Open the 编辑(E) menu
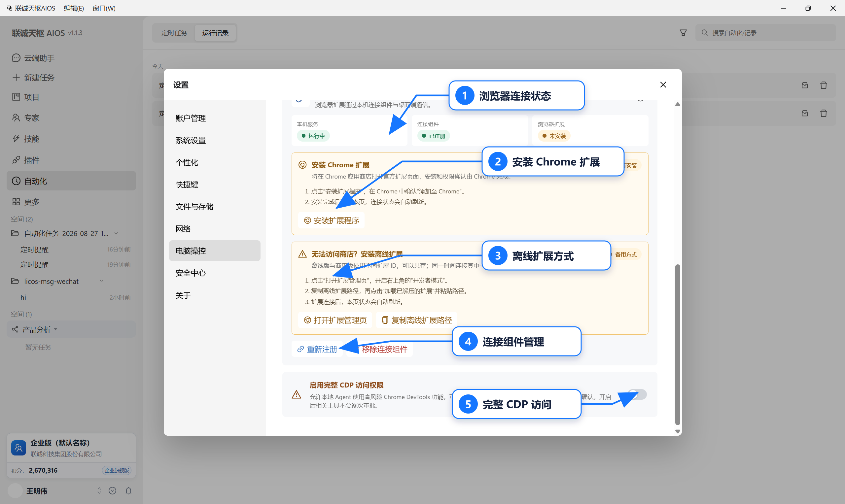845x504 pixels. pyautogui.click(x=74, y=8)
